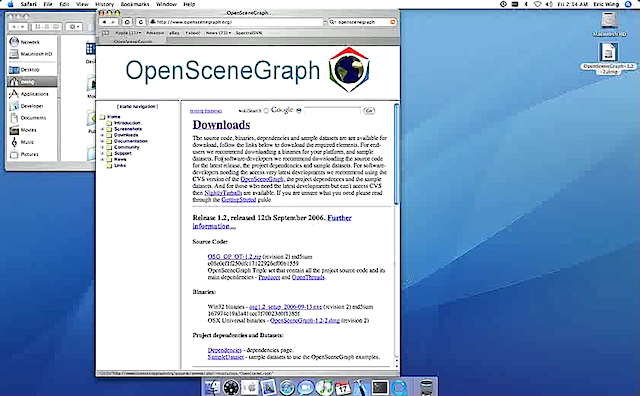Reload the page in Safari

click(141, 22)
